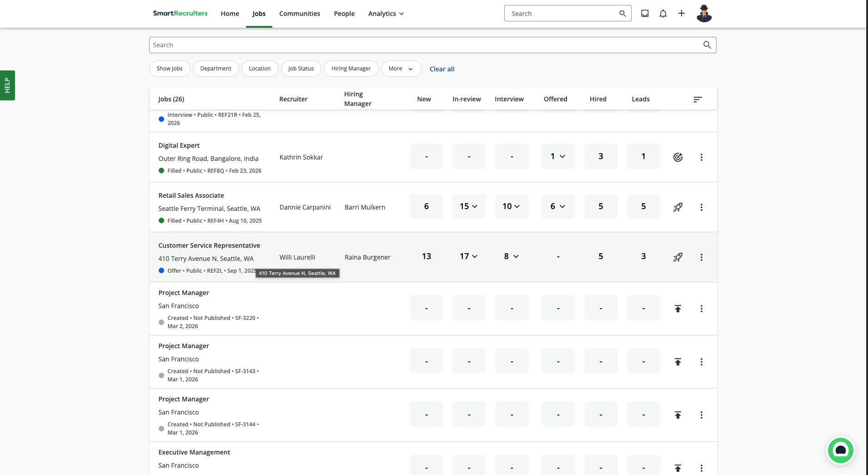The image size is (868, 475).
Task: Open the chat support bubble
Action: point(840,450)
